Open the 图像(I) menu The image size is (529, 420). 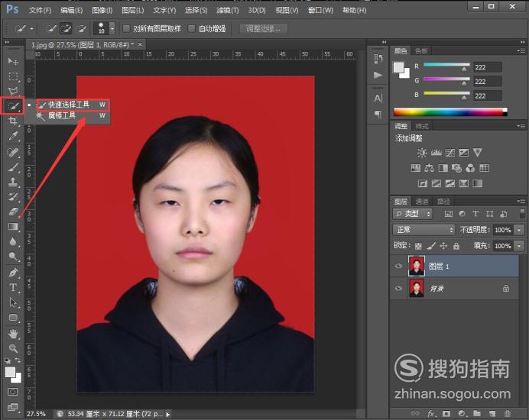[x=102, y=10]
